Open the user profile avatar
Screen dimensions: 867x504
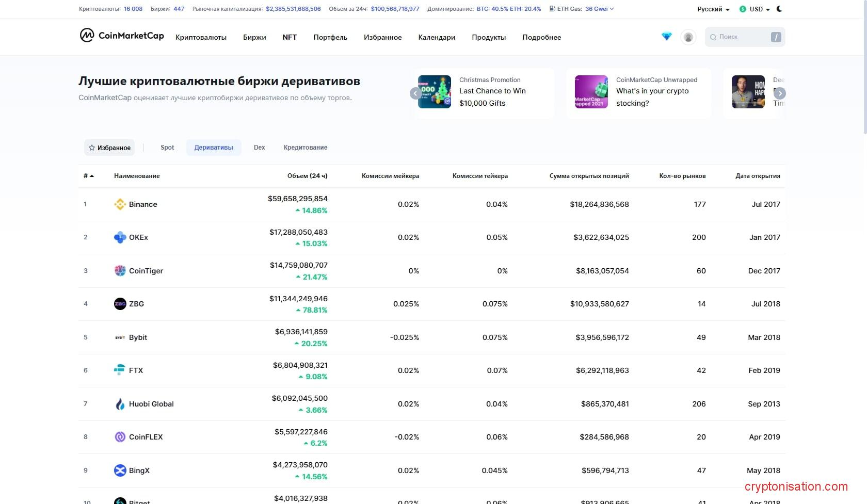pyautogui.click(x=688, y=37)
